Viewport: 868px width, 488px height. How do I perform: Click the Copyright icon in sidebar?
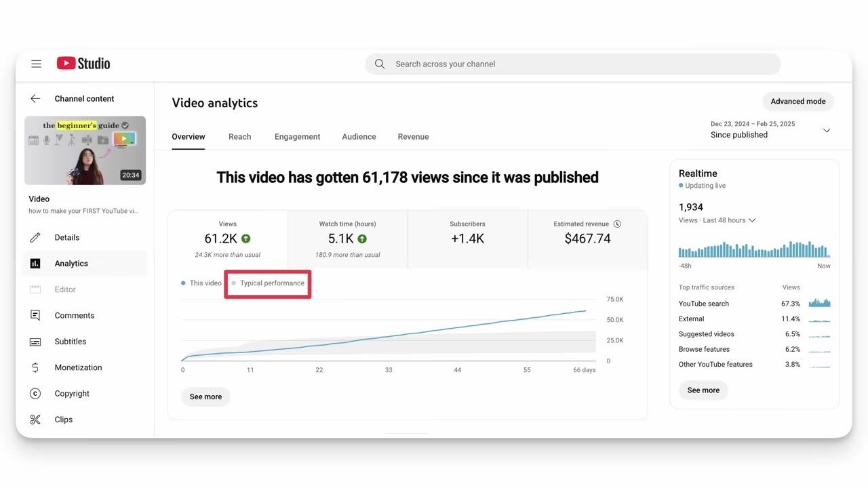[x=35, y=394]
